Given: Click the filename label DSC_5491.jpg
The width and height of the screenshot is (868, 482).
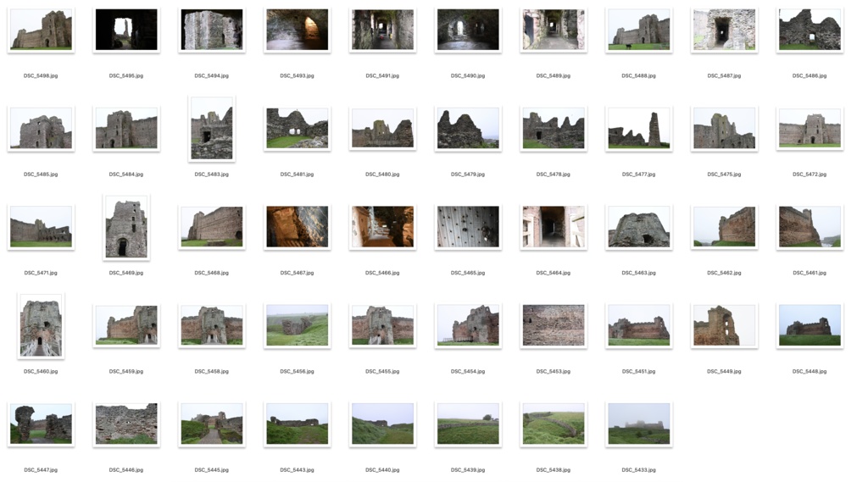Looking at the screenshot, I should pyautogui.click(x=382, y=75).
